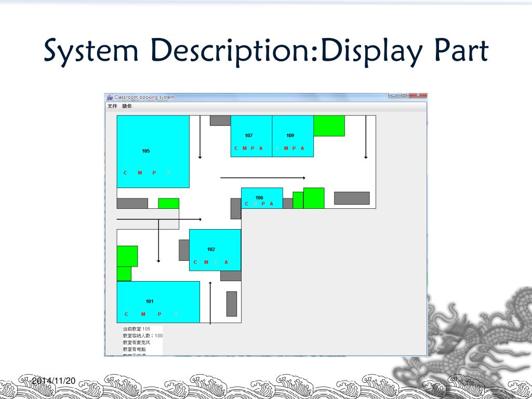Click the C indicator in room 105
The image size is (532, 399).
click(125, 172)
